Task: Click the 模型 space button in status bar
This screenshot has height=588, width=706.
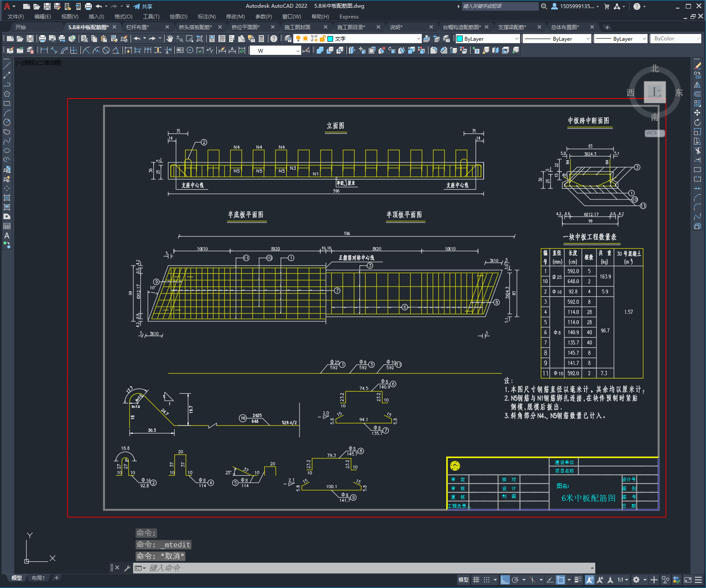Action: [x=464, y=580]
